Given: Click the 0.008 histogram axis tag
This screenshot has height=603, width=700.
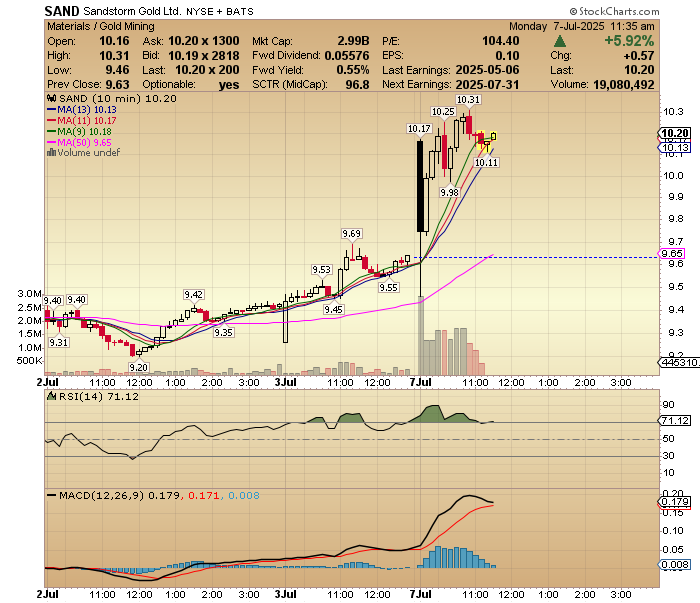Looking at the screenshot, I should click(x=674, y=565).
